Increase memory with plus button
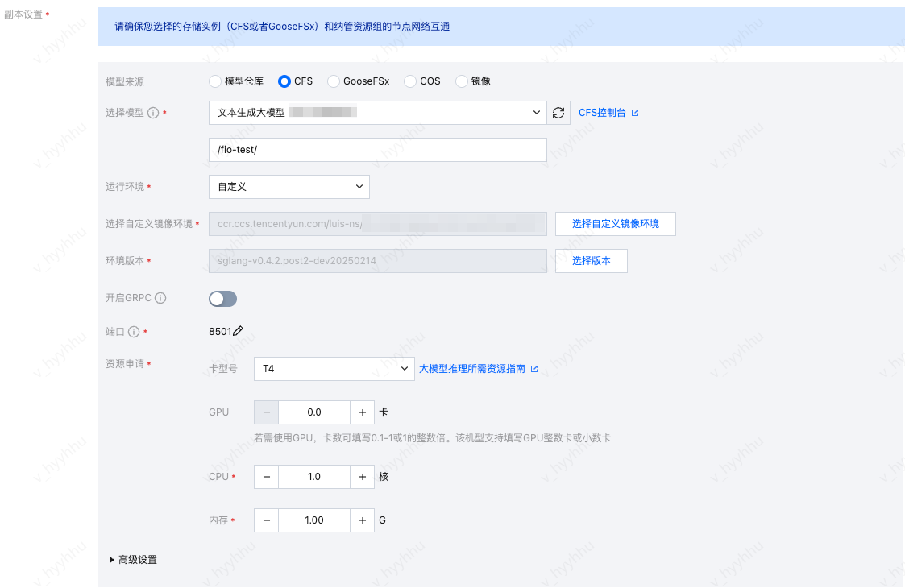This screenshot has height=588, width=905. click(x=362, y=520)
